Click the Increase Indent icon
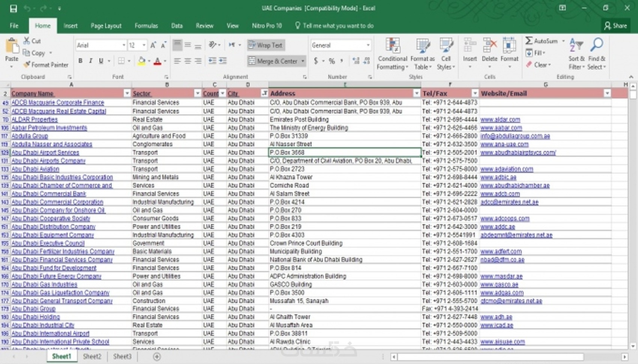The image size is (638, 364). (x=223, y=61)
